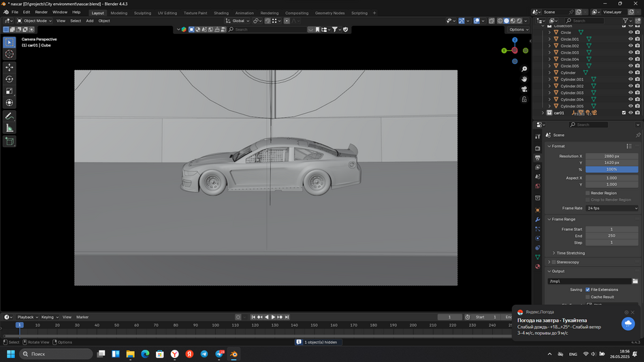644x362 pixels.
Task: Enable the Render Region checkbox
Action: click(x=588, y=193)
